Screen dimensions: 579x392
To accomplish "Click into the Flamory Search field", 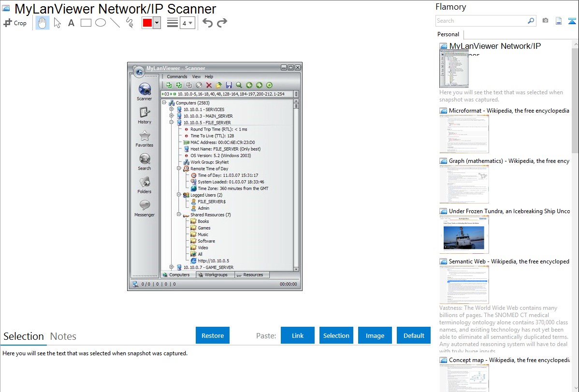I will (481, 21).
